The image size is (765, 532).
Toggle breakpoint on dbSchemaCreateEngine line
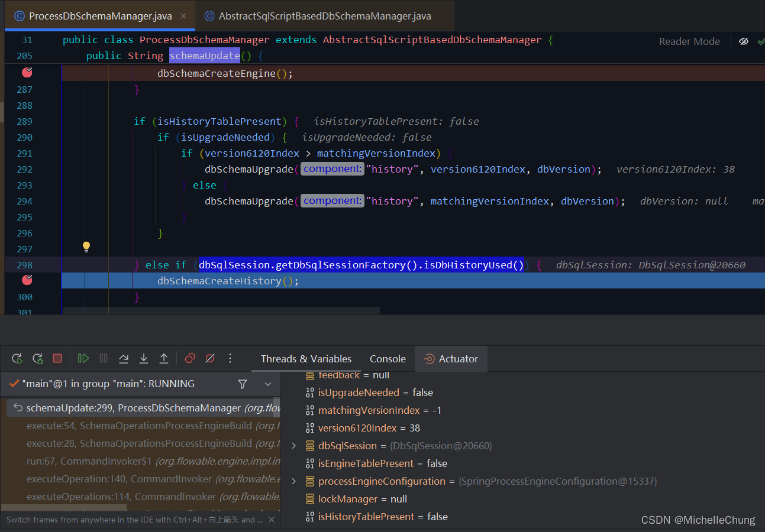[x=27, y=73]
